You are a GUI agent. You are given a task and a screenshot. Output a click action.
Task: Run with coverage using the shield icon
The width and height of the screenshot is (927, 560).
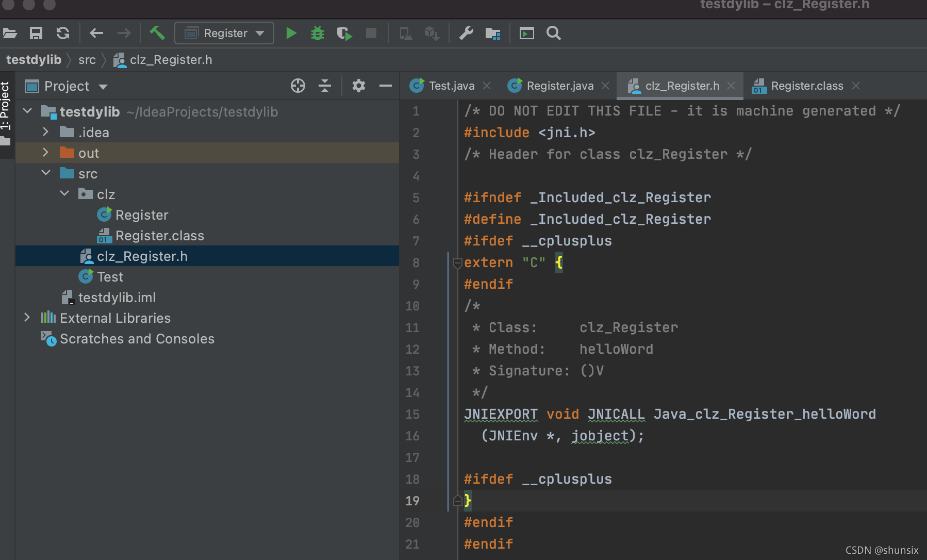click(x=344, y=34)
